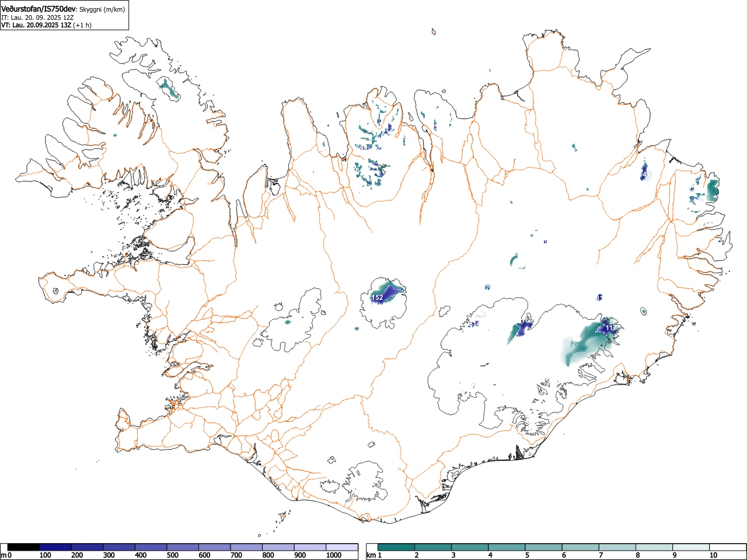Select the 2–3 km legend swatch
The height and width of the screenshot is (560, 747).
click(433, 547)
